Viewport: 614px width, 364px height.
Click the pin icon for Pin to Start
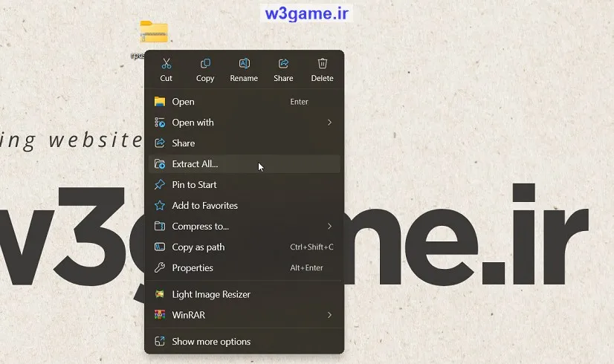coord(160,185)
